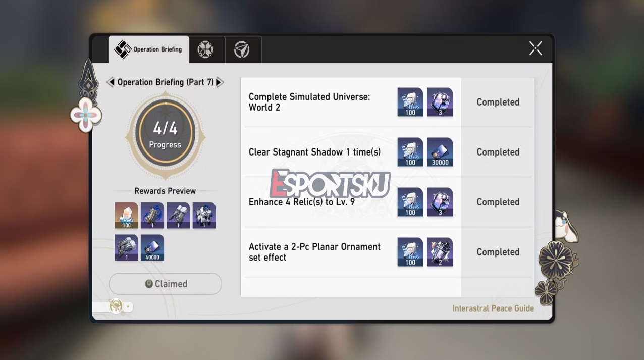Select the x3 reward icon for Simulated Universe task
644x360 pixels.
coord(440,101)
